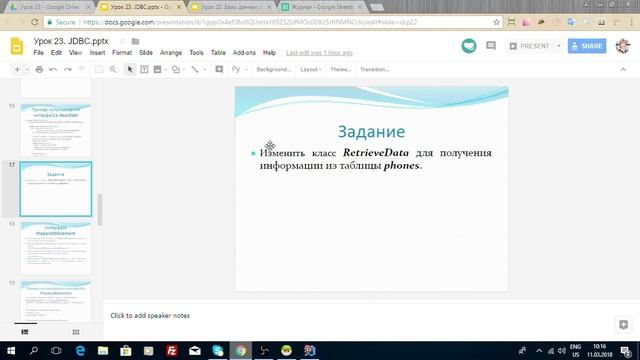The image size is (640, 360).
Task: Click the move to folder icon
Action: (136, 41)
